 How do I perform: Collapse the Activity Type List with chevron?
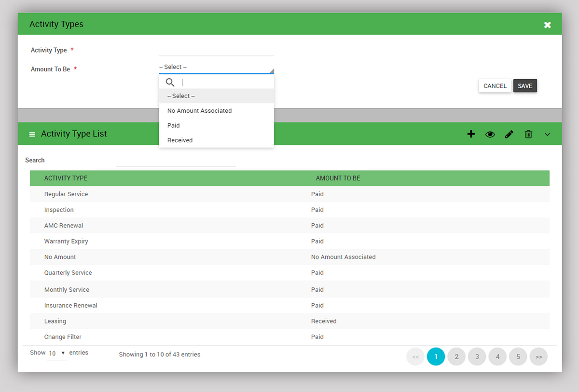[x=547, y=134]
